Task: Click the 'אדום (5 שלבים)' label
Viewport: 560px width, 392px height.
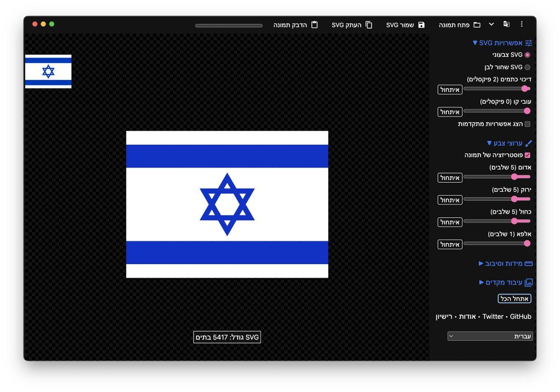Action: 510,167
